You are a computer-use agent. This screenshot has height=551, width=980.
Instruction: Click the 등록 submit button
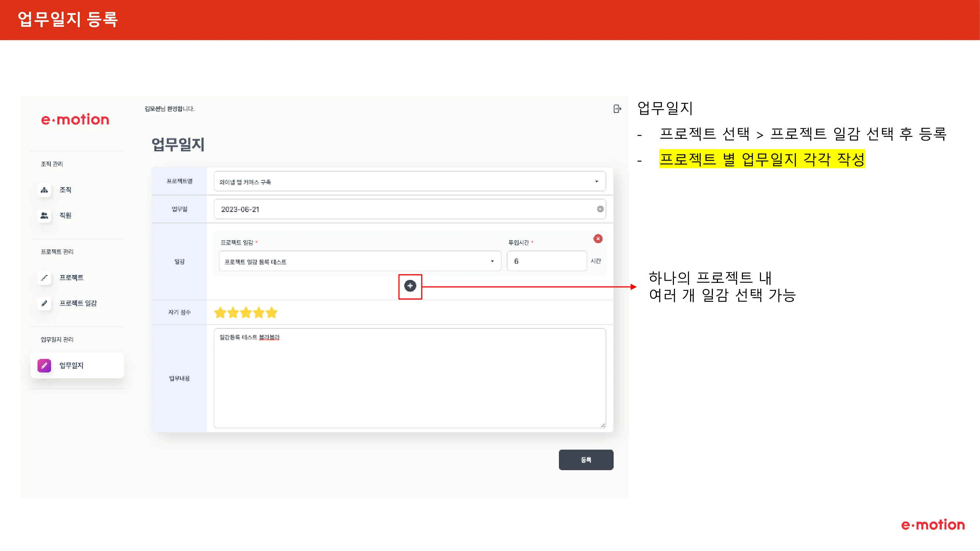pyautogui.click(x=585, y=460)
